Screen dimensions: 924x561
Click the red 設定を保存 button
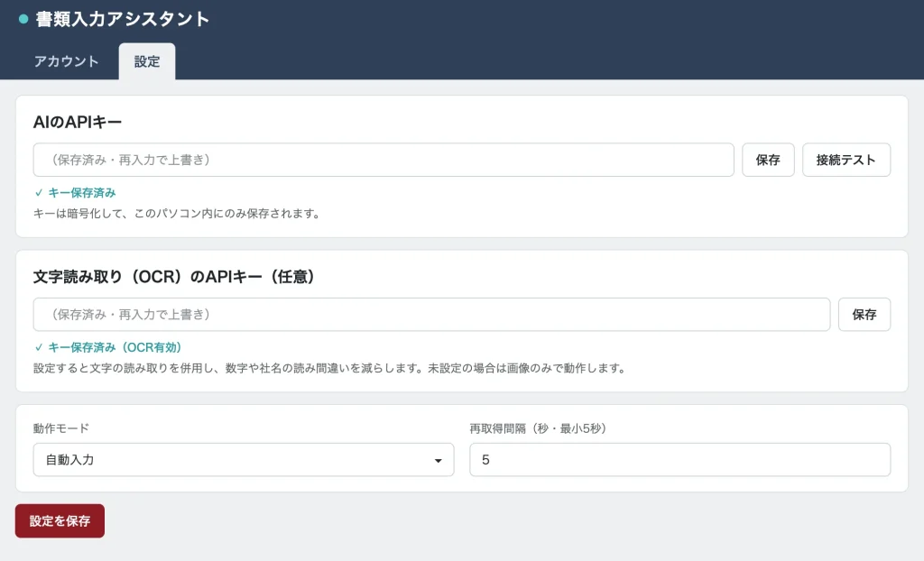(x=60, y=521)
